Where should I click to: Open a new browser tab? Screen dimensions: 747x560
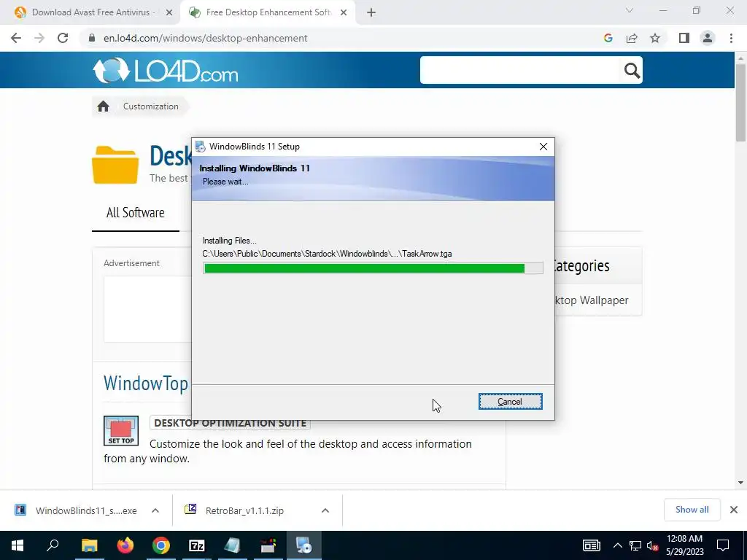(x=371, y=13)
